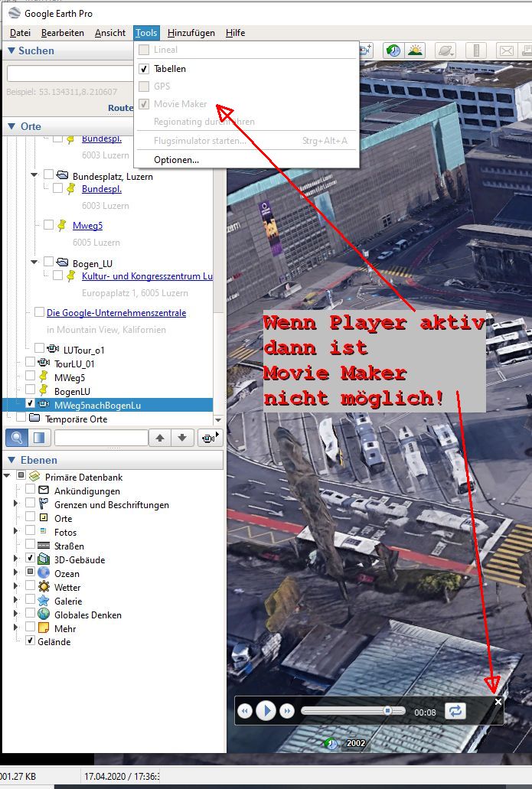Click the sunlight toolbar icon
The image size is (532, 789).
(415, 51)
